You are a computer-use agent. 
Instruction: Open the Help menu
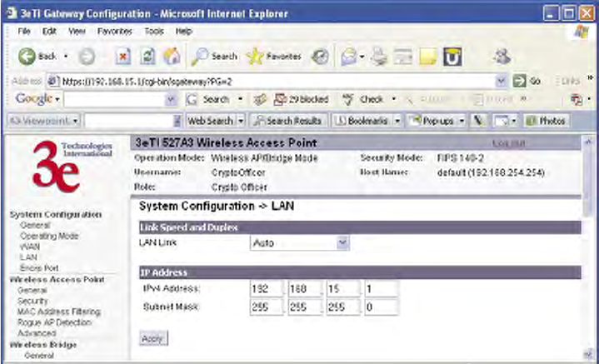pyautogui.click(x=184, y=32)
